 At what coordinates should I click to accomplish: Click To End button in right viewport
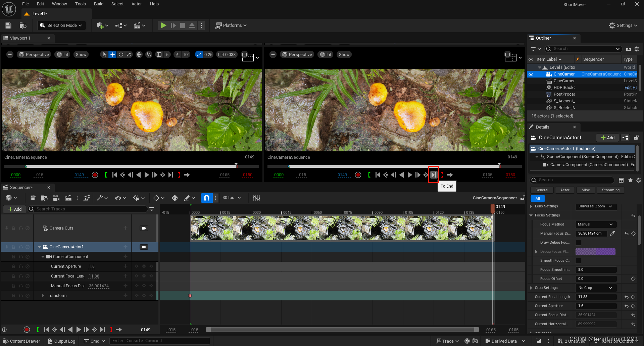click(434, 175)
